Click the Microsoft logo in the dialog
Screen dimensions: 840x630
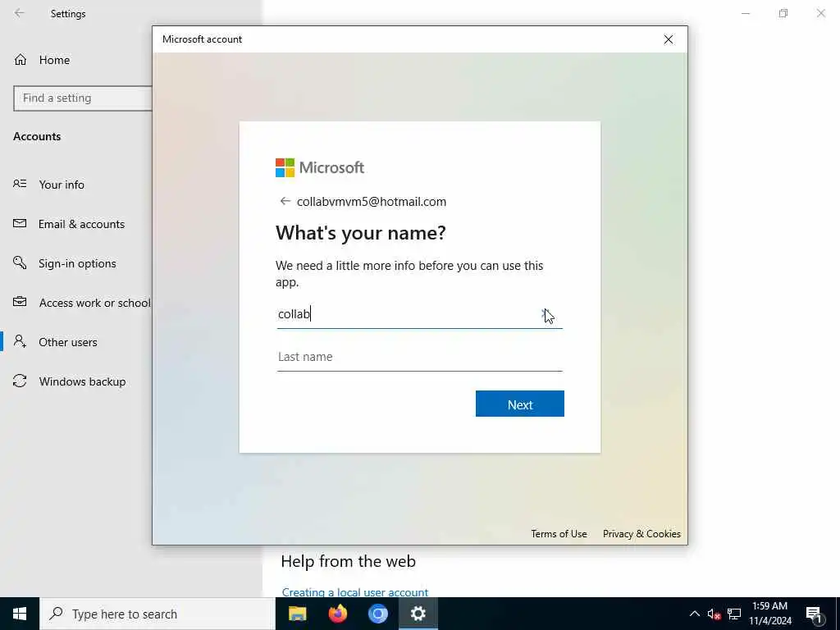[x=320, y=167]
